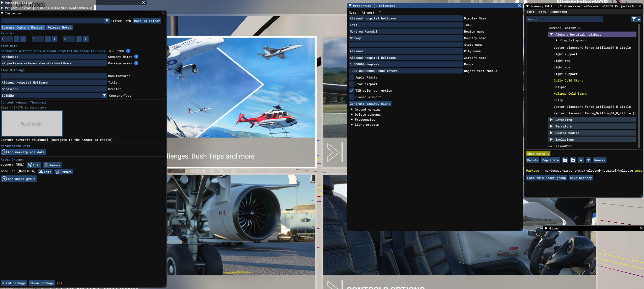The width and height of the screenshot is (644, 289).
Task: Open the Scenery Editor filter funnel
Action: coord(634,19)
